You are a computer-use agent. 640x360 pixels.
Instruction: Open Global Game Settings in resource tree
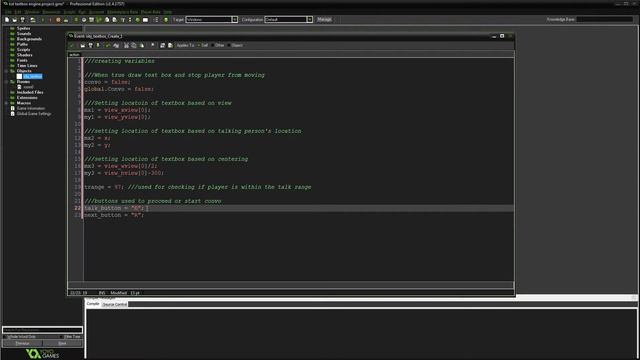pos(34,114)
